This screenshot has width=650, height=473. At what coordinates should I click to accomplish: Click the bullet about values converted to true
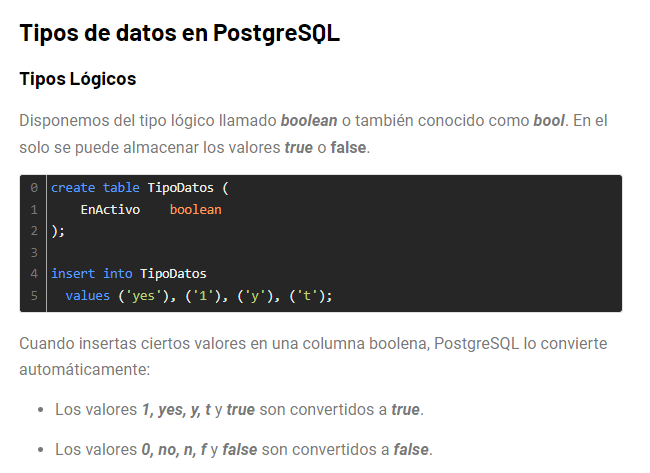(239, 410)
